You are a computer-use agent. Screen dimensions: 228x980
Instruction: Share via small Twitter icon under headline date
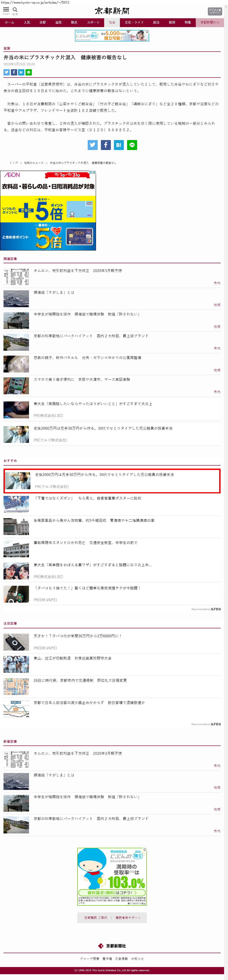coord(6,72)
